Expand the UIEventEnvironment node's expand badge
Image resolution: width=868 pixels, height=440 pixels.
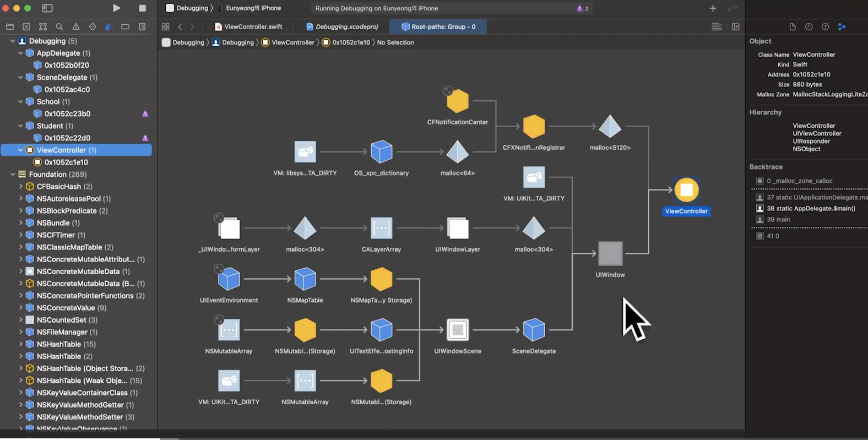pos(219,269)
